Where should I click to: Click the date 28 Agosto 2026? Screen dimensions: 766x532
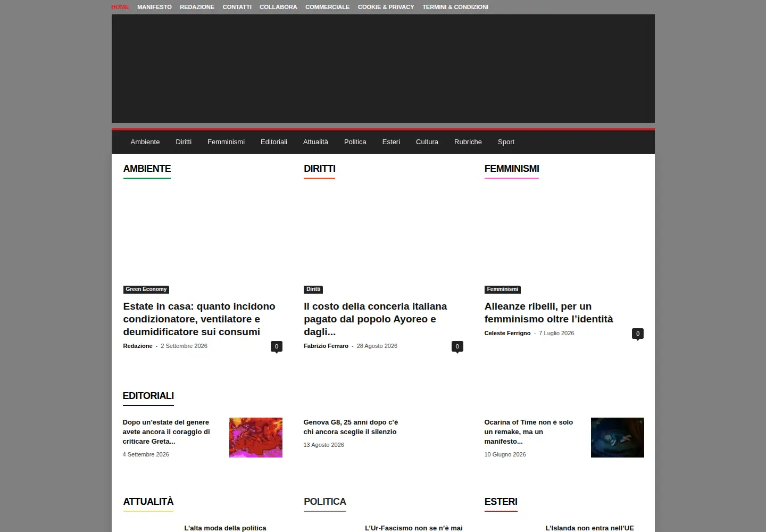[377, 346]
